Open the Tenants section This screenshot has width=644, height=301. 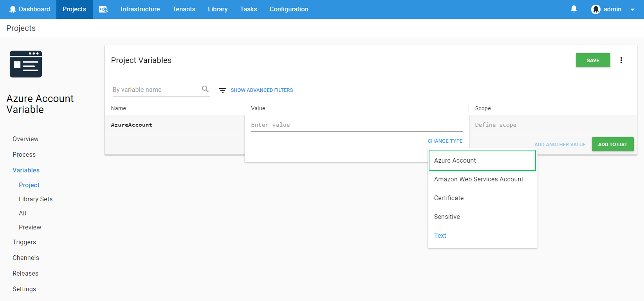point(184,9)
